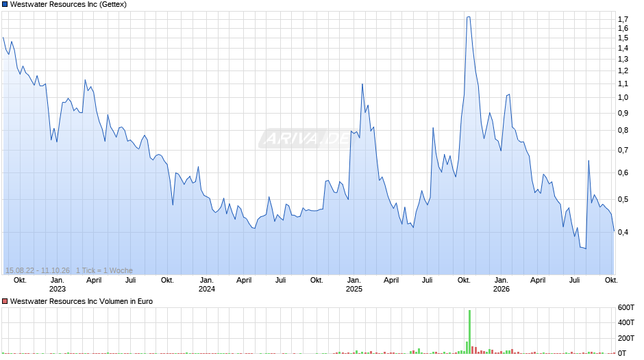The width and height of the screenshot is (644, 360).
Task: Click the price axis label '0,5'
Action: [x=623, y=199]
